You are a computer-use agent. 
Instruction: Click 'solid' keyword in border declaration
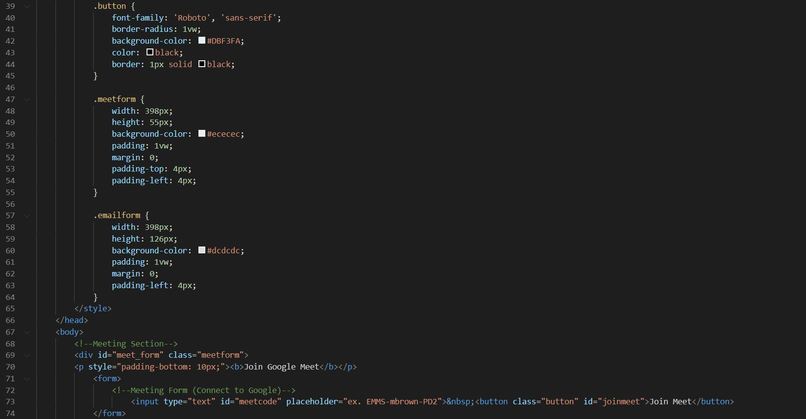click(x=180, y=64)
